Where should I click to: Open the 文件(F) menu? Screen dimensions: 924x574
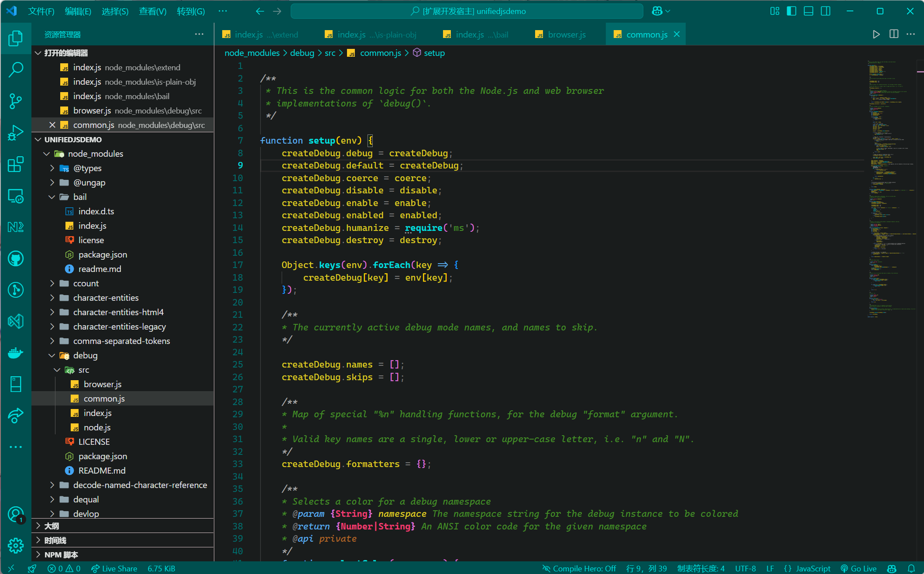pos(41,11)
